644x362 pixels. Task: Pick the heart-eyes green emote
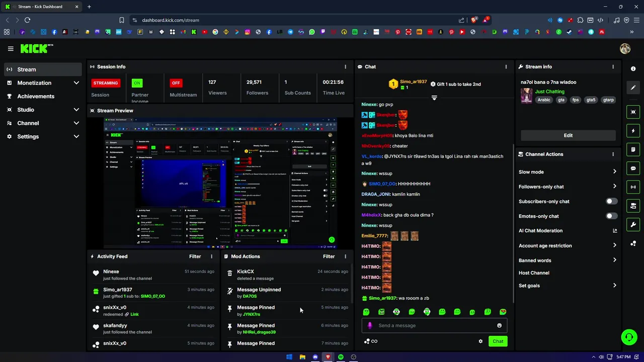pos(503,312)
